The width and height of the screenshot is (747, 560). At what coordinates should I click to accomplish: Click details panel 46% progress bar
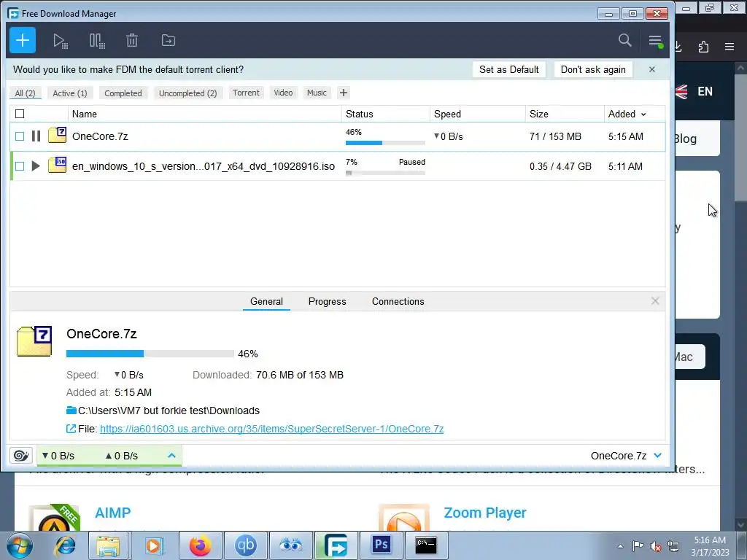point(150,354)
